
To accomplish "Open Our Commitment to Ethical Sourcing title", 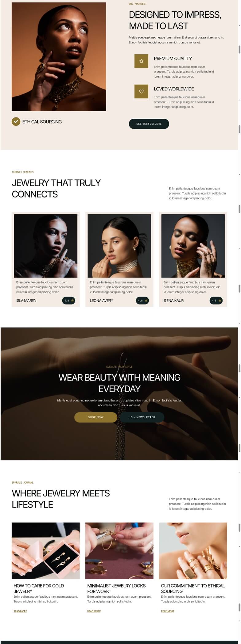I will tap(193, 588).
